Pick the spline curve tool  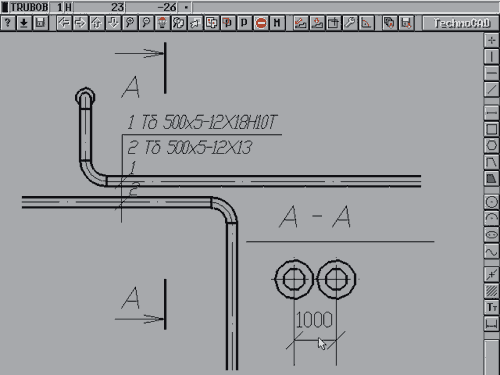point(491,251)
